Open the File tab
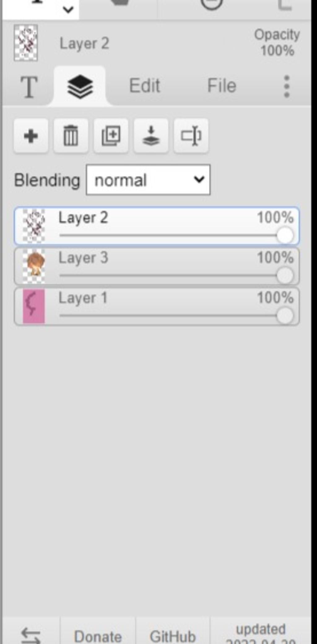The width and height of the screenshot is (317, 644). tap(222, 86)
